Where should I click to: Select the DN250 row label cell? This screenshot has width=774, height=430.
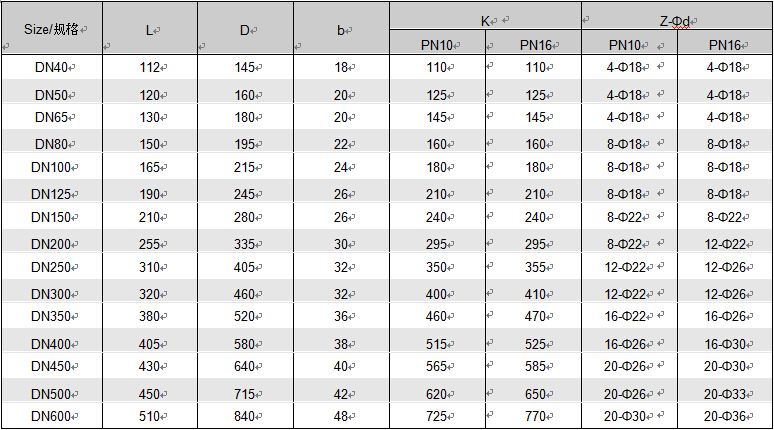pos(50,268)
